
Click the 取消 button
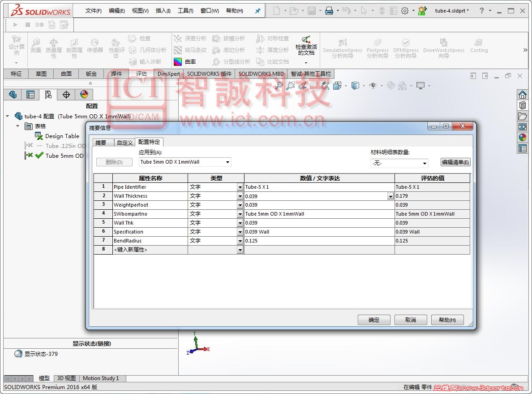(411, 320)
